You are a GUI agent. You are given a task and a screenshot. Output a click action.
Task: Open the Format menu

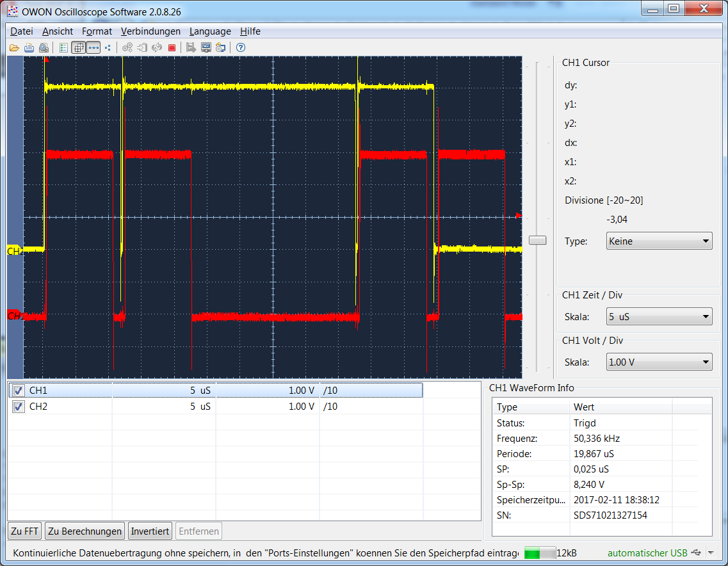(97, 31)
